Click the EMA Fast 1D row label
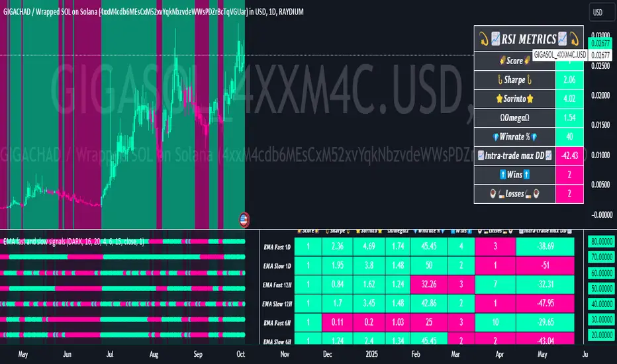This screenshot has height=364, width=617. point(277,247)
